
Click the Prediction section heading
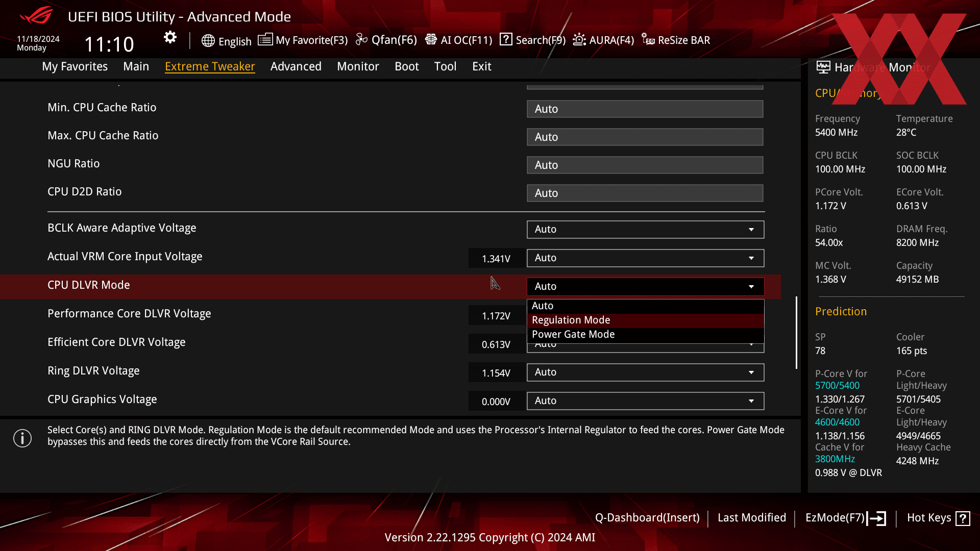pos(841,311)
